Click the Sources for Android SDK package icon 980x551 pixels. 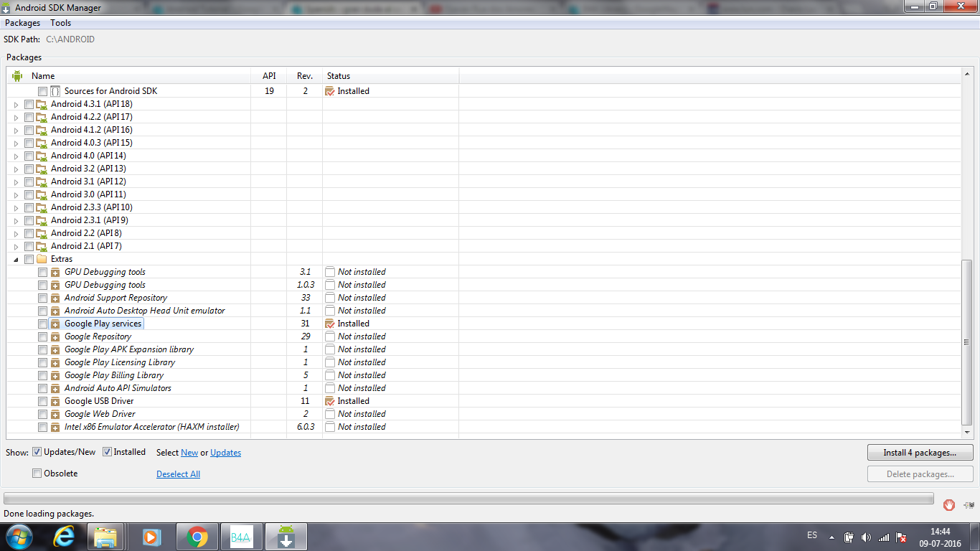click(55, 91)
